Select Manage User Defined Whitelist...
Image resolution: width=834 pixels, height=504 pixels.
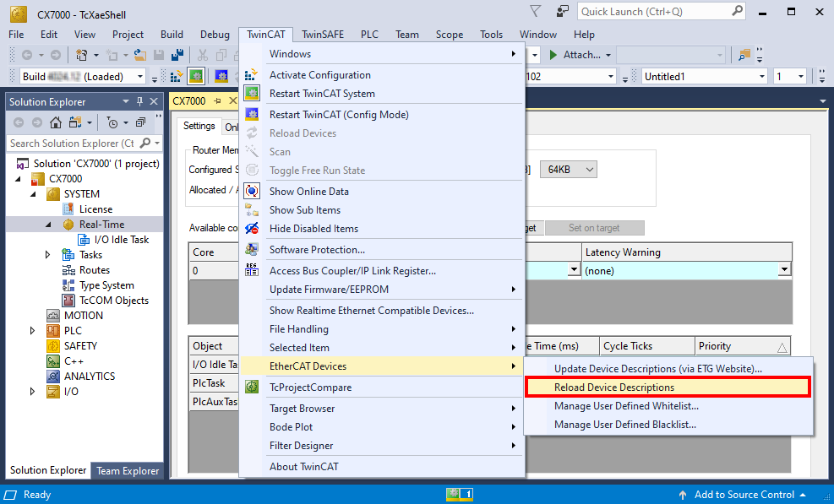click(x=668, y=405)
